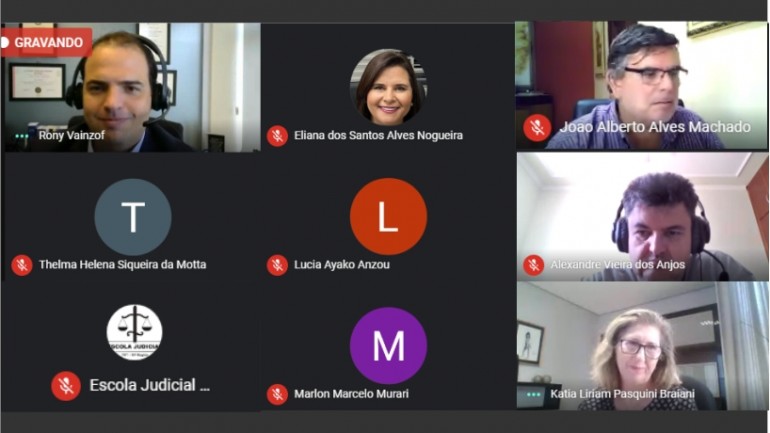Click muted mic icon on Alexandre Vieira dos Anjos
This screenshot has height=433, width=770.
coord(534,265)
